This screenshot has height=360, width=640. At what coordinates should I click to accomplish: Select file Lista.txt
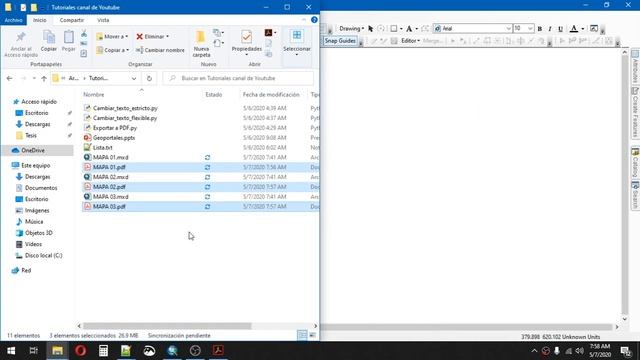(102, 147)
